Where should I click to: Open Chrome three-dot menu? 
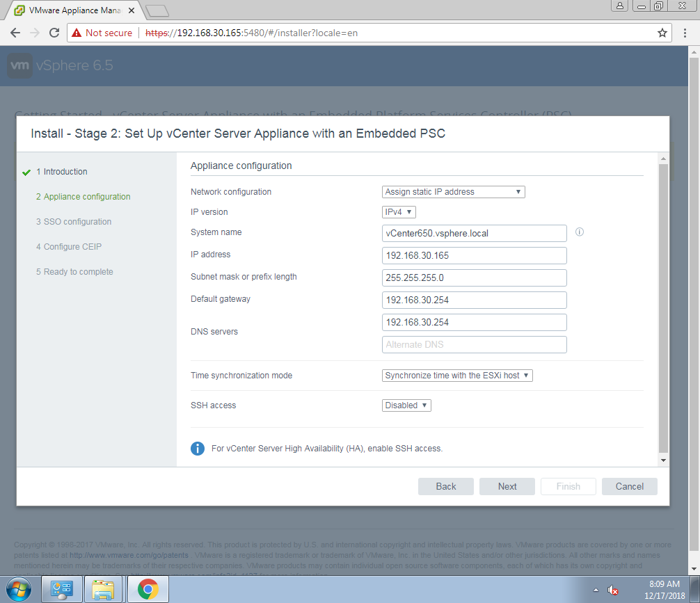coord(685,33)
